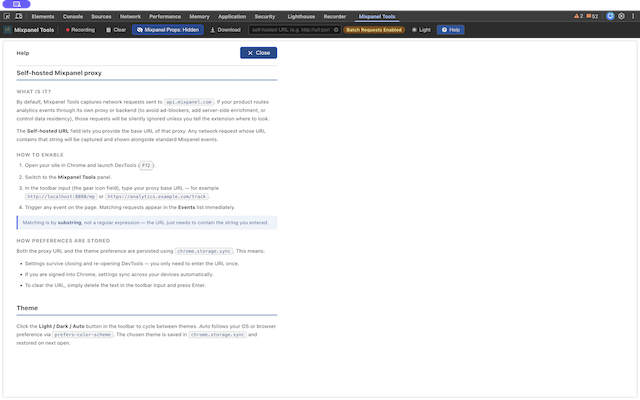
Task: Click the blue circular icon near DevTools settings
Action: click(x=610, y=16)
